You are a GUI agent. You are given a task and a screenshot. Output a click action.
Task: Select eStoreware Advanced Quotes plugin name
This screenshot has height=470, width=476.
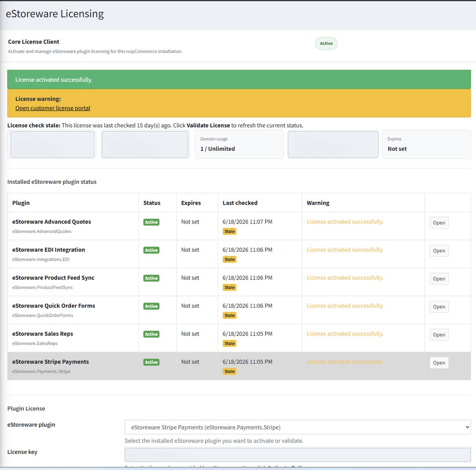coord(52,222)
